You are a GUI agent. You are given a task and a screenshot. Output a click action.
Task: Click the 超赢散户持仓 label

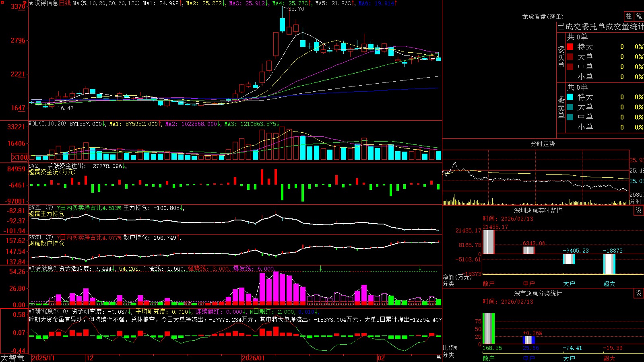tap(46, 243)
